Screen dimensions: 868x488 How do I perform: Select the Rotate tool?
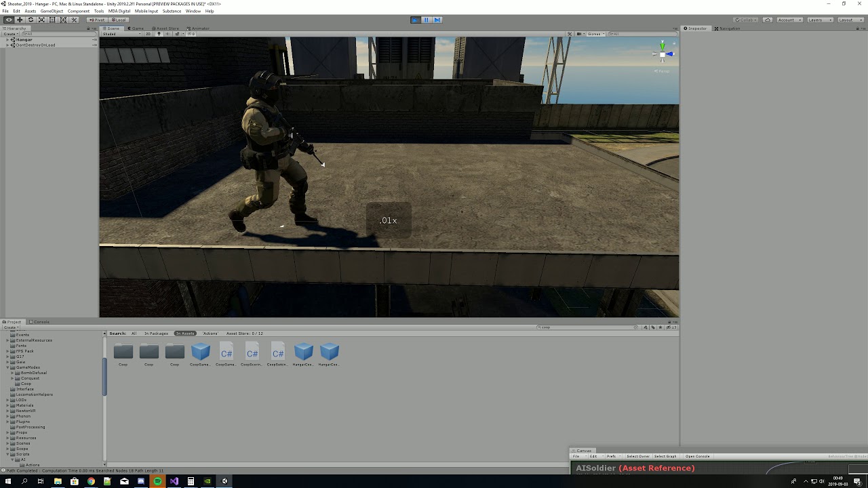click(x=31, y=20)
